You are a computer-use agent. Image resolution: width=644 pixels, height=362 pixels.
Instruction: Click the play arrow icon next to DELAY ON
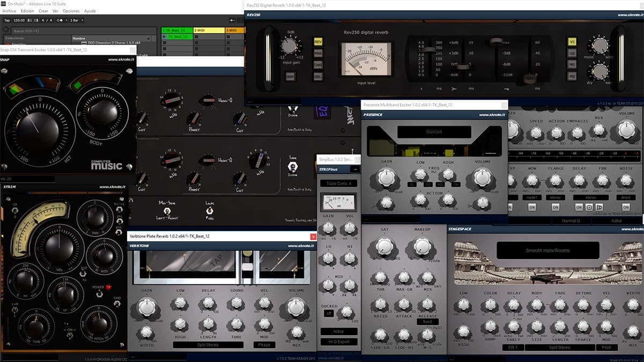click(599, 207)
